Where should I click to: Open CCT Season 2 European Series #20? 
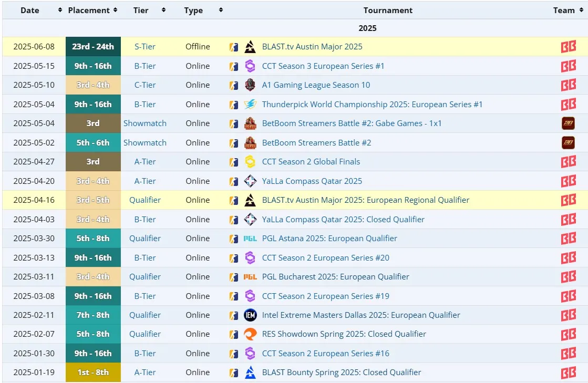(x=325, y=258)
